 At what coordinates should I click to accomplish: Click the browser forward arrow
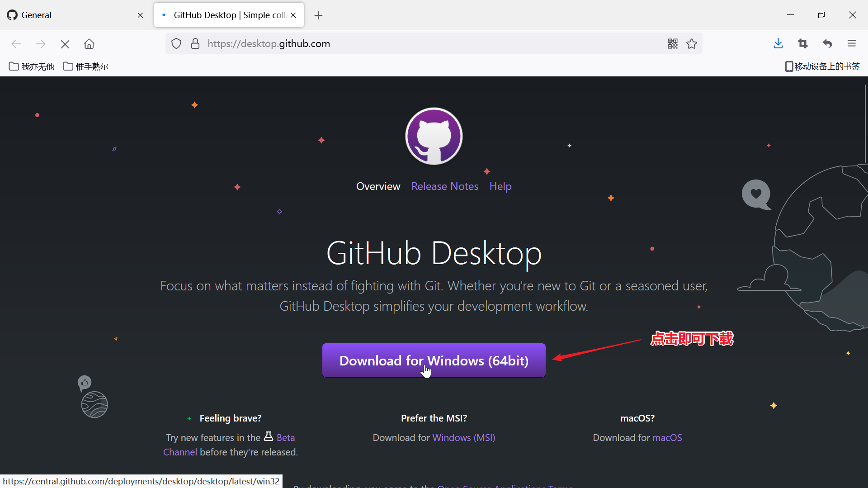tap(41, 44)
